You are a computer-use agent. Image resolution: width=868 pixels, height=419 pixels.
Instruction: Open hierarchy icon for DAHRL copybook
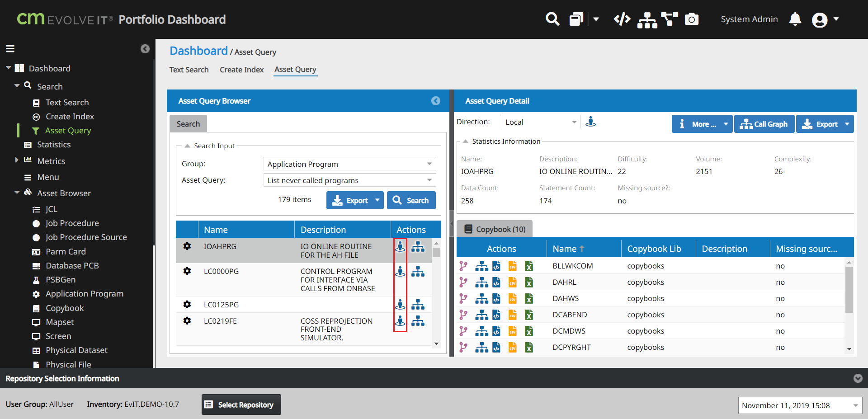click(481, 282)
